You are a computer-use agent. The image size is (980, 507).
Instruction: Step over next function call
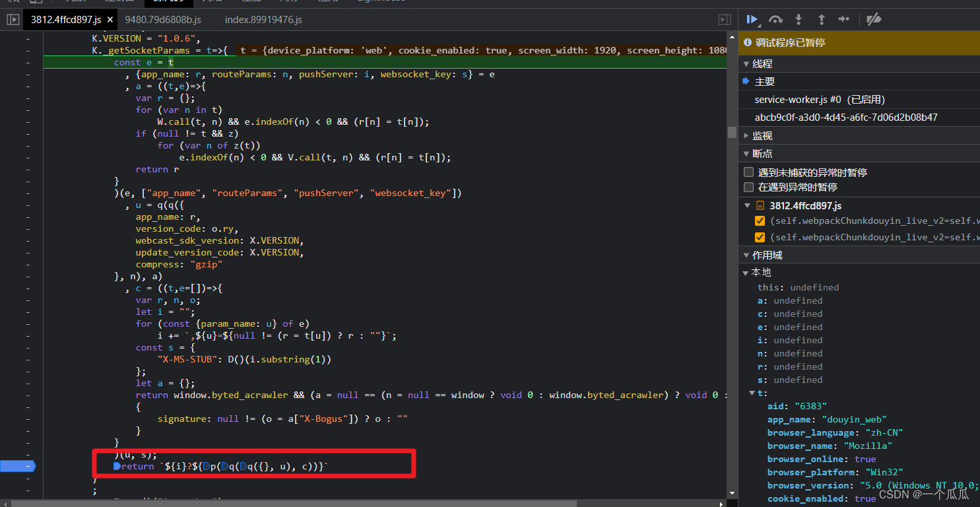pos(776,20)
